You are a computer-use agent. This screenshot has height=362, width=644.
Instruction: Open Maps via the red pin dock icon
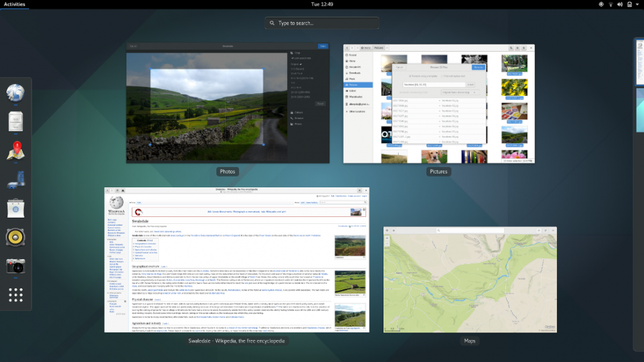tap(16, 151)
